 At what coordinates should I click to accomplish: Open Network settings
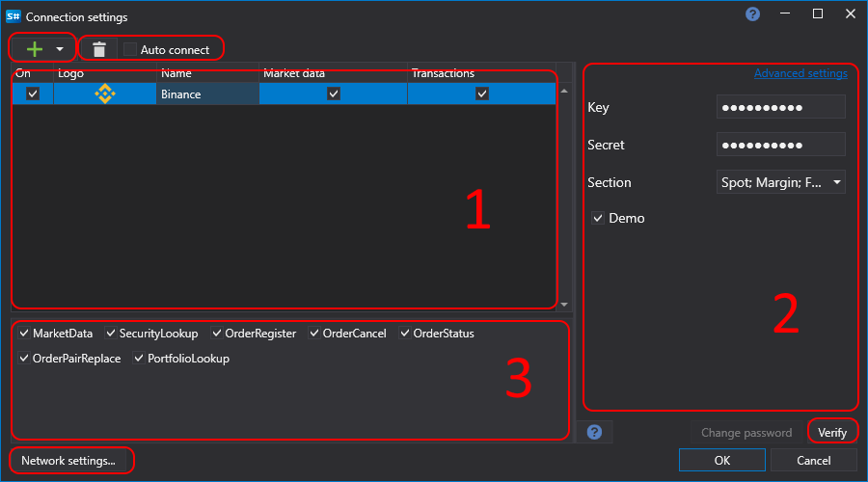68,461
